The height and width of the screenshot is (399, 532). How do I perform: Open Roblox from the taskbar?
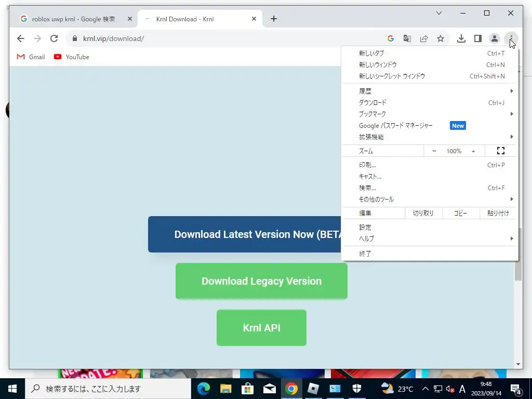click(313, 389)
